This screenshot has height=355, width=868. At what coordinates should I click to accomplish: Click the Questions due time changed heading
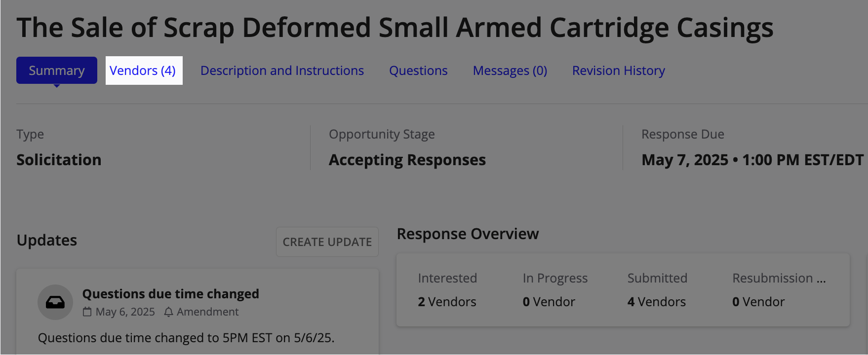pyautogui.click(x=170, y=294)
